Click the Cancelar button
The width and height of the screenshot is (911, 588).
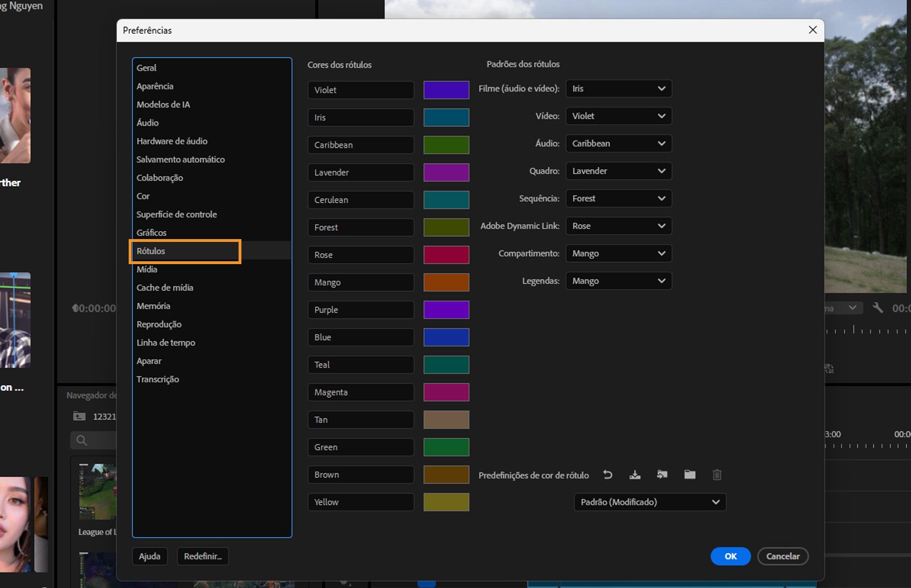coord(783,556)
